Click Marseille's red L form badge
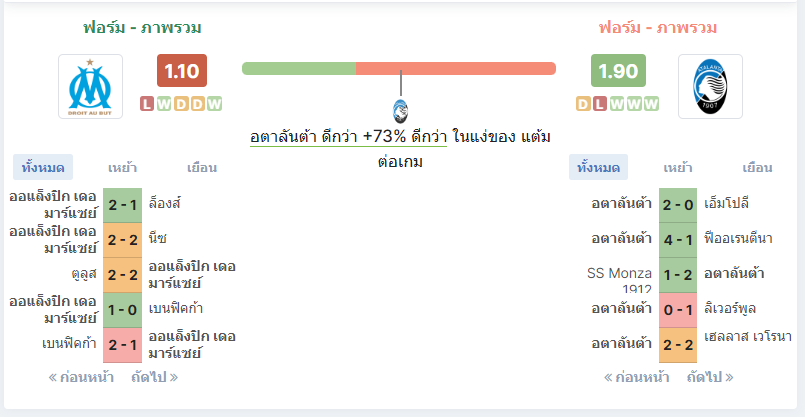The height and width of the screenshot is (417, 805). [147, 104]
